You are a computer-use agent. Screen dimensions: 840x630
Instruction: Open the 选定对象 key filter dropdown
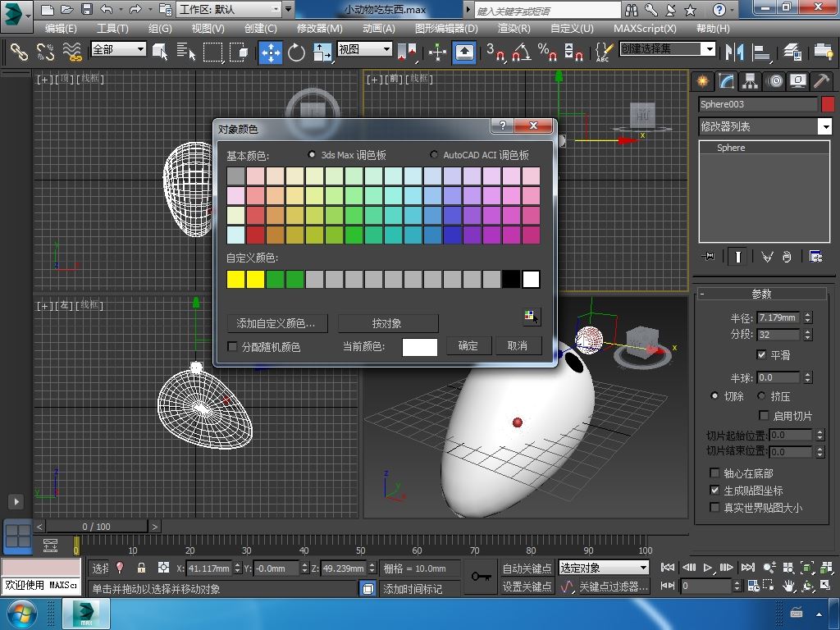coord(604,568)
